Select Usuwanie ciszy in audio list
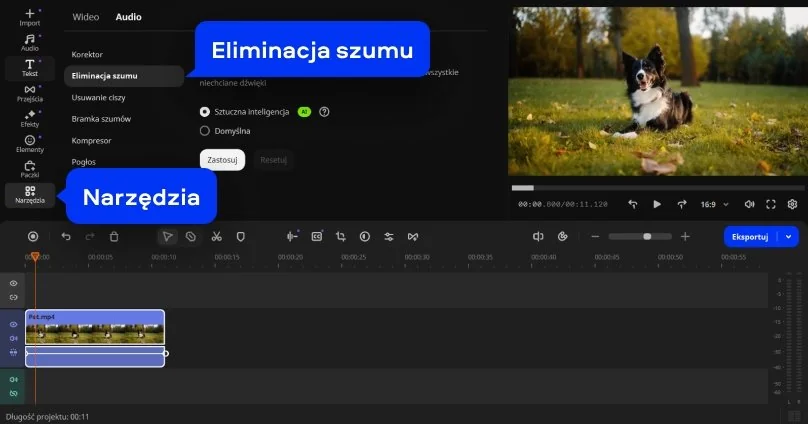This screenshot has height=424, width=808. pos(98,98)
